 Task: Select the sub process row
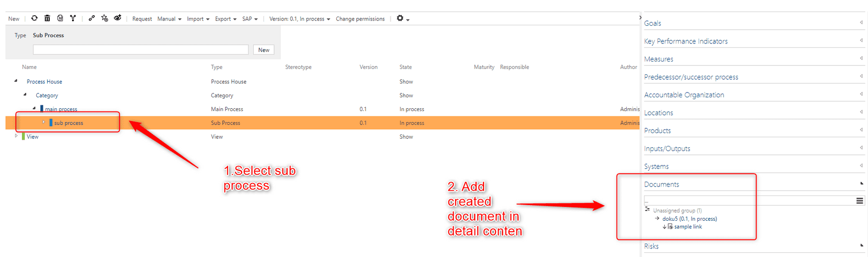322,123
